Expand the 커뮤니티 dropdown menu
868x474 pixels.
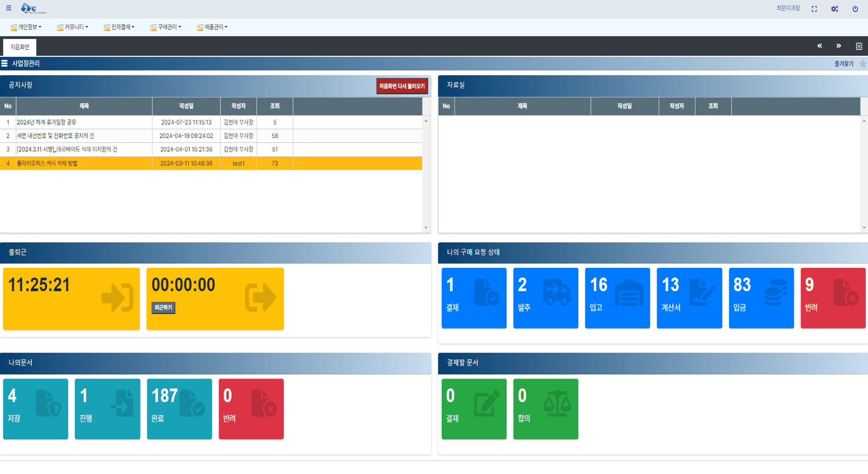pos(73,27)
